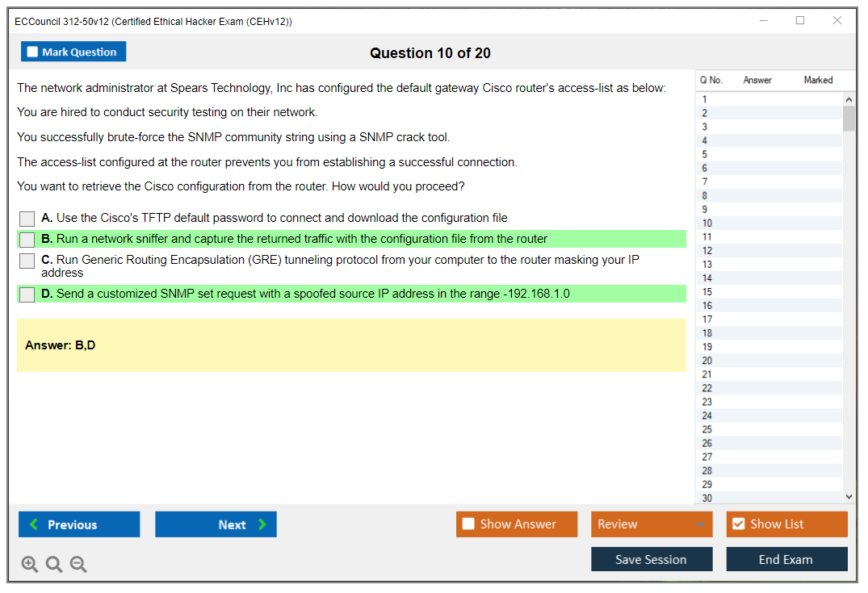Toggle the Show Answer checkbox
Image resolution: width=868 pixels, height=593 pixels.
pos(469,524)
